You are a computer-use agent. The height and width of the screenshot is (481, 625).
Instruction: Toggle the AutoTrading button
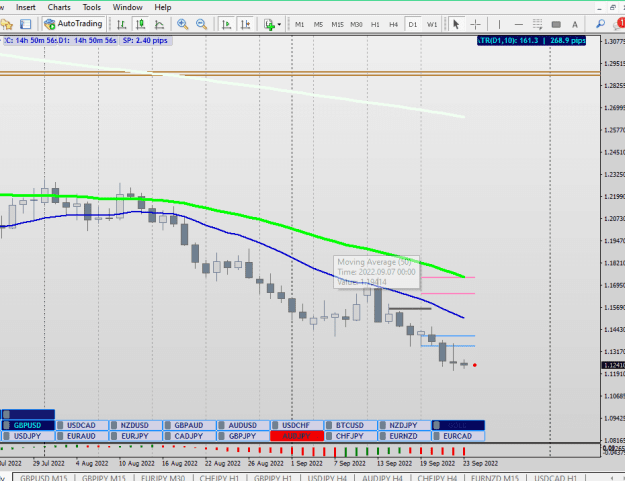click(x=74, y=24)
